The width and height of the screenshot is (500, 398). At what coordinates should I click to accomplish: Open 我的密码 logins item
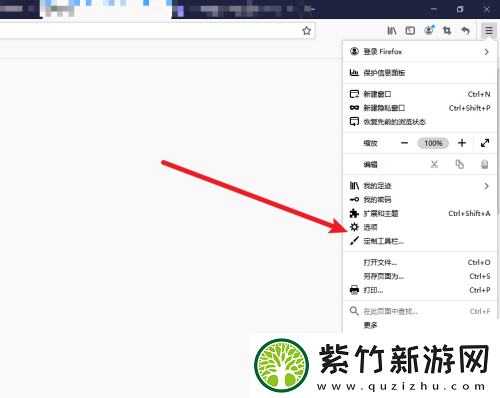click(419, 200)
